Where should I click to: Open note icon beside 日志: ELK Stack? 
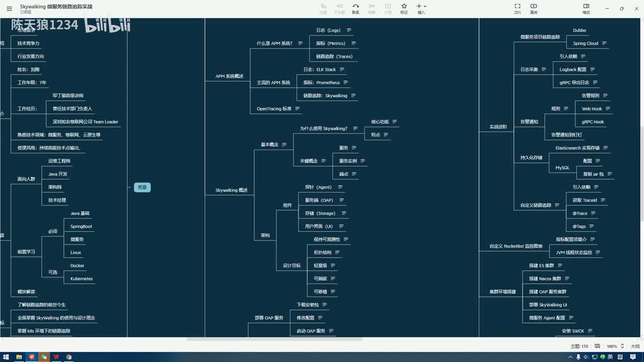342,69
